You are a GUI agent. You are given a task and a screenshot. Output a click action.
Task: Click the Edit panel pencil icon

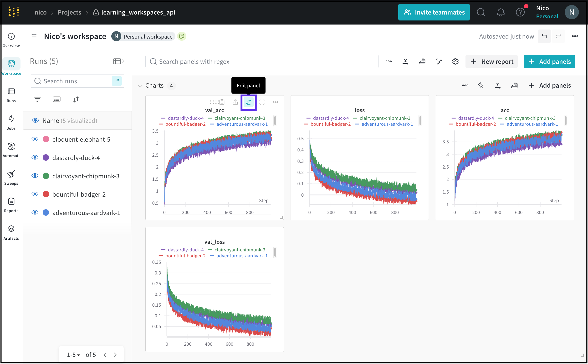[x=248, y=102]
